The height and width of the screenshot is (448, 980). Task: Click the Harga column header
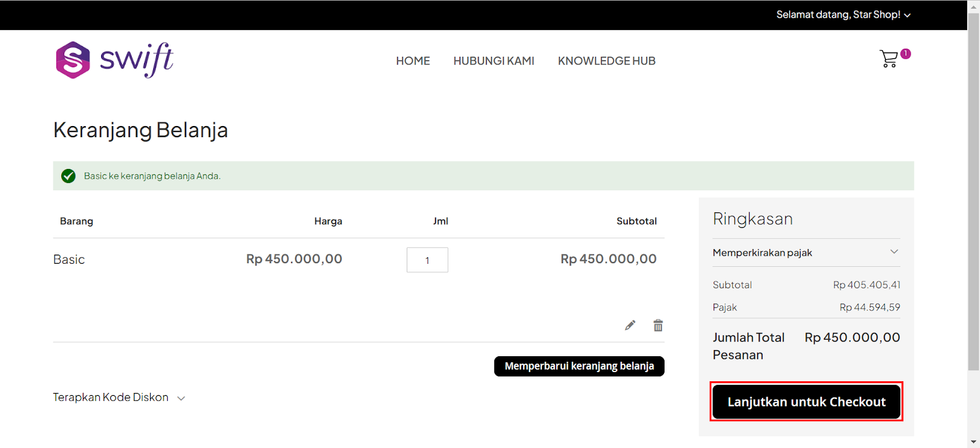328,221
